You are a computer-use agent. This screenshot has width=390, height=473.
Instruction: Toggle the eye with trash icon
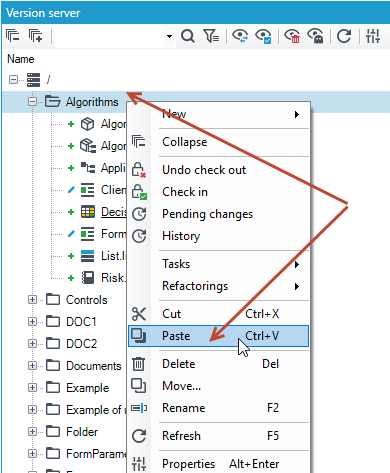(292, 36)
